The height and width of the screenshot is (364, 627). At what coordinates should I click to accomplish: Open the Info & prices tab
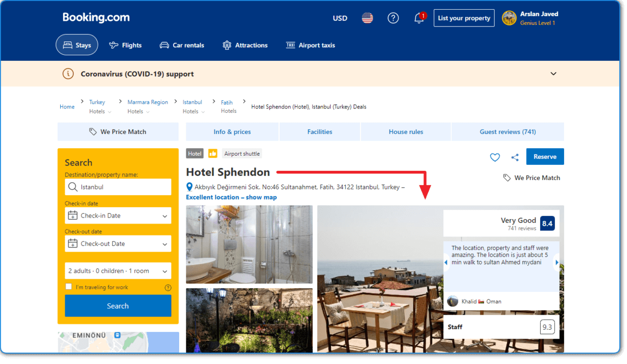(x=232, y=132)
